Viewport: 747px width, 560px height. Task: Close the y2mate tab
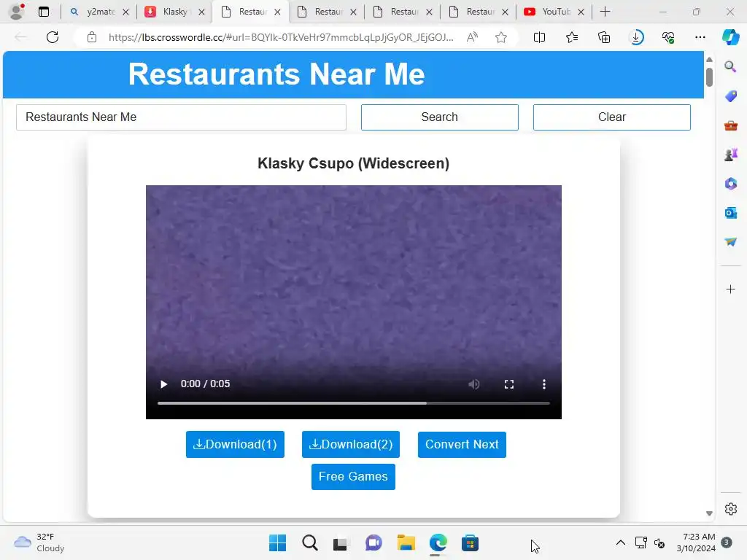point(125,12)
